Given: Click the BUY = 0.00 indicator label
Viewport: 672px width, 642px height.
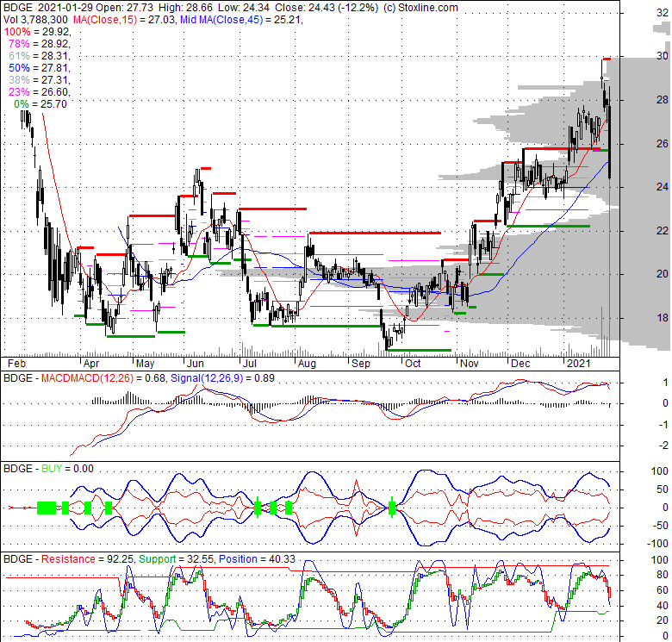Looking at the screenshot, I should point(67,469).
